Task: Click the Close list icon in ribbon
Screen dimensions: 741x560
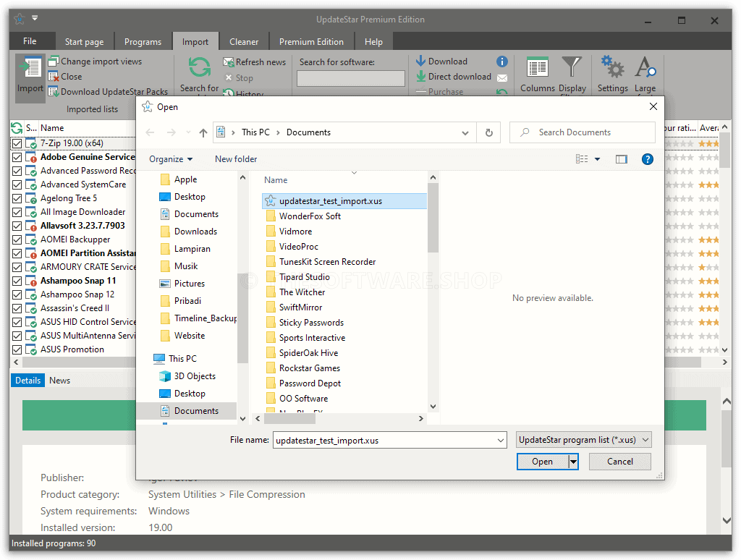Action: coord(54,77)
